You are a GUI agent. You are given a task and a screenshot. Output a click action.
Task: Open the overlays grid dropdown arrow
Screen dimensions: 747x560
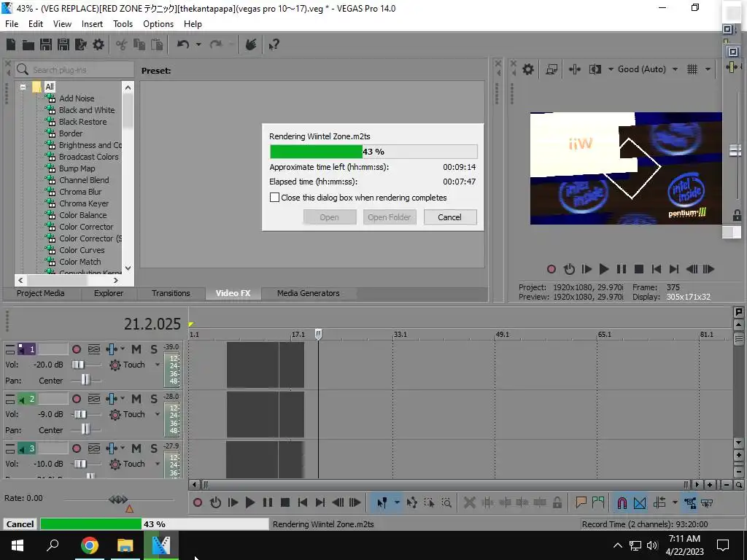point(708,69)
